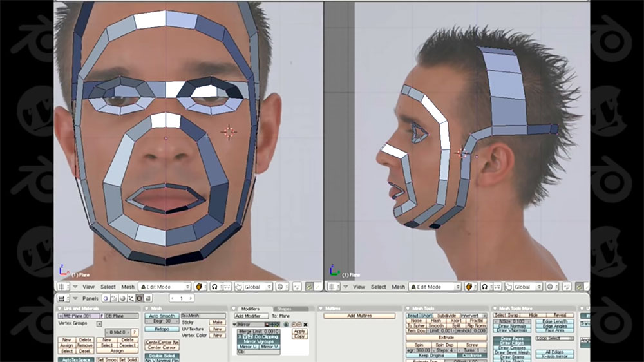Open View menu in left viewport
644x362 pixels.
[88, 287]
